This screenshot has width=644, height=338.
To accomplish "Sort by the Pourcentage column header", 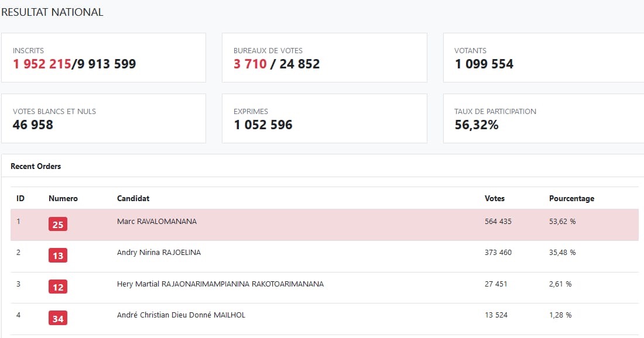I will (572, 199).
